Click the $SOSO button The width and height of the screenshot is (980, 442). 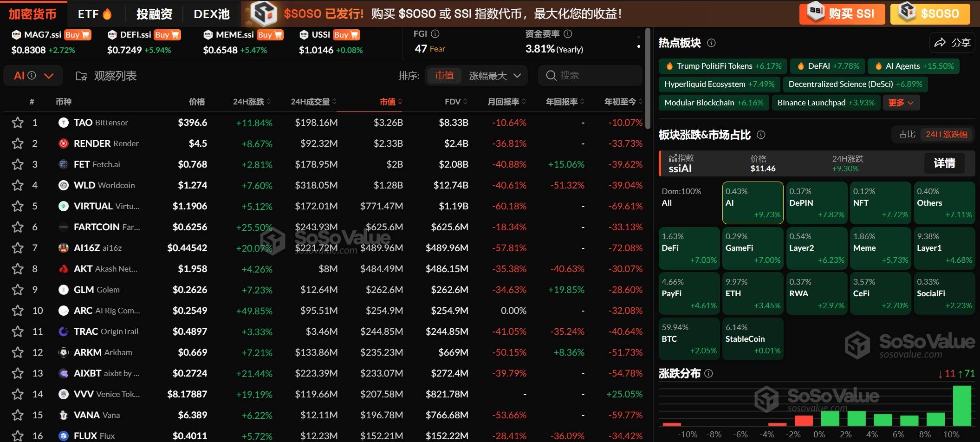[930, 13]
